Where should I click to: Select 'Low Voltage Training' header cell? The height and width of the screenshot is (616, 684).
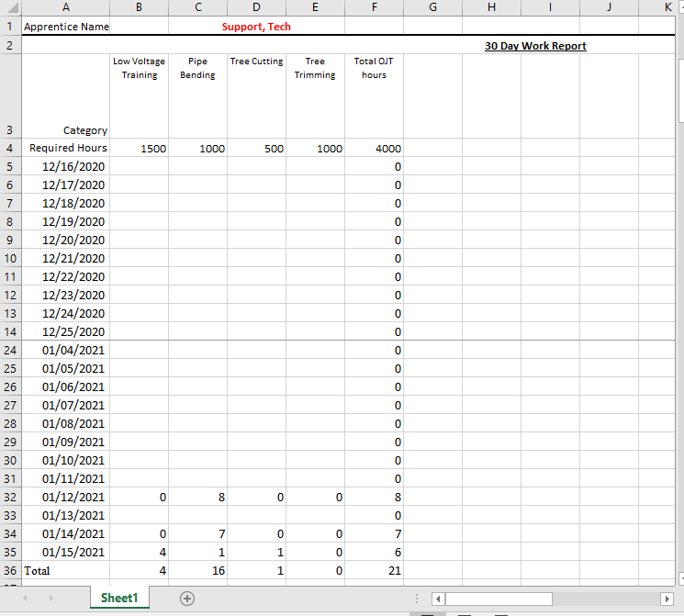pos(140,96)
